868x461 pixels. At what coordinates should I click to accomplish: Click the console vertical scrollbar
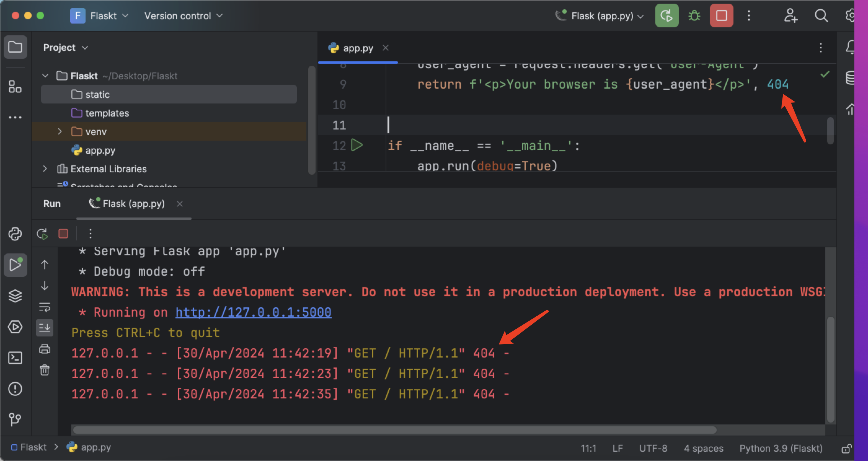pyautogui.click(x=830, y=369)
